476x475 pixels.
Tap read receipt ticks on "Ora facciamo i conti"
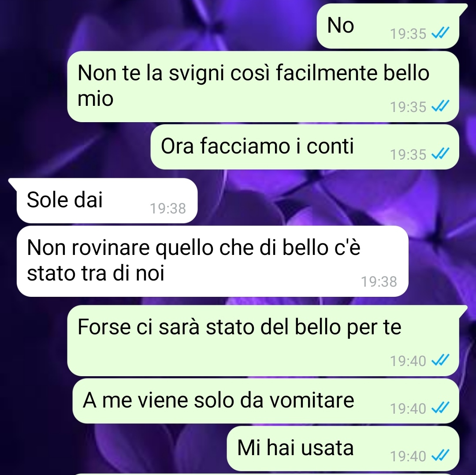(440, 153)
